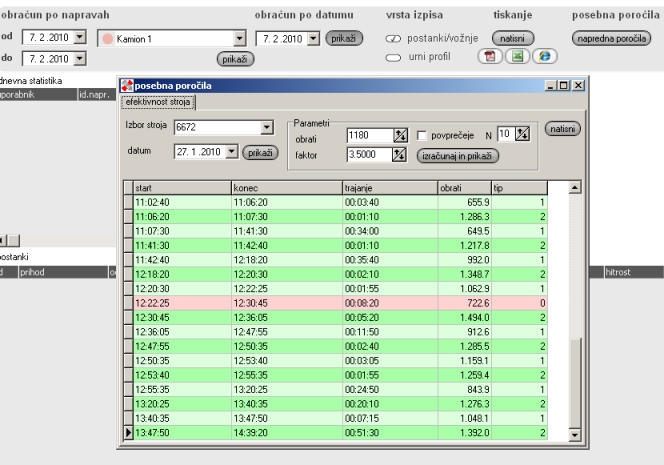Click prikaži button under Kamion 1 dropdown
Viewport: 664px width, 465px height.
click(x=235, y=59)
